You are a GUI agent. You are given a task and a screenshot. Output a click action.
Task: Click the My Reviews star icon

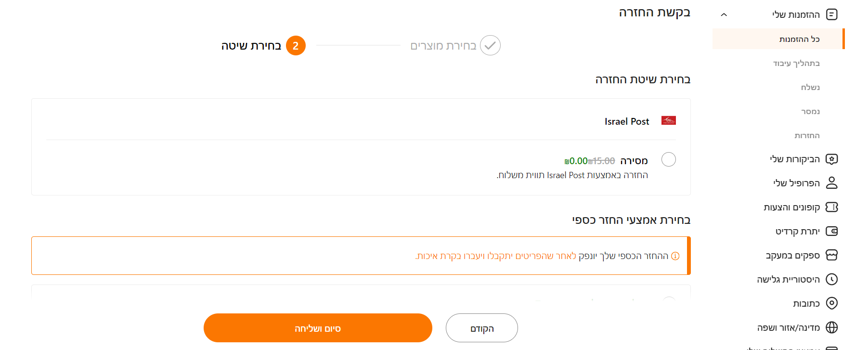tap(831, 159)
